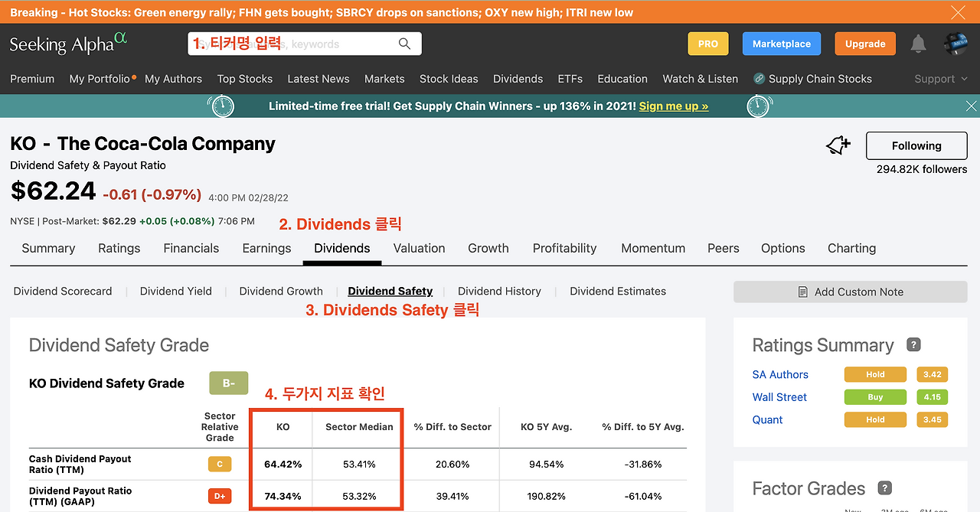The width and height of the screenshot is (980, 512).
Task: Switch to the Earnings tab
Action: [x=266, y=248]
